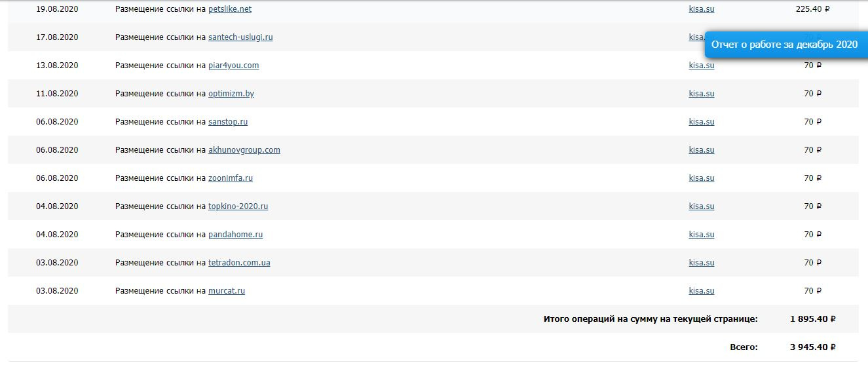Click the date 19.08.2020
Screen dimensions: 868x367
57,9
